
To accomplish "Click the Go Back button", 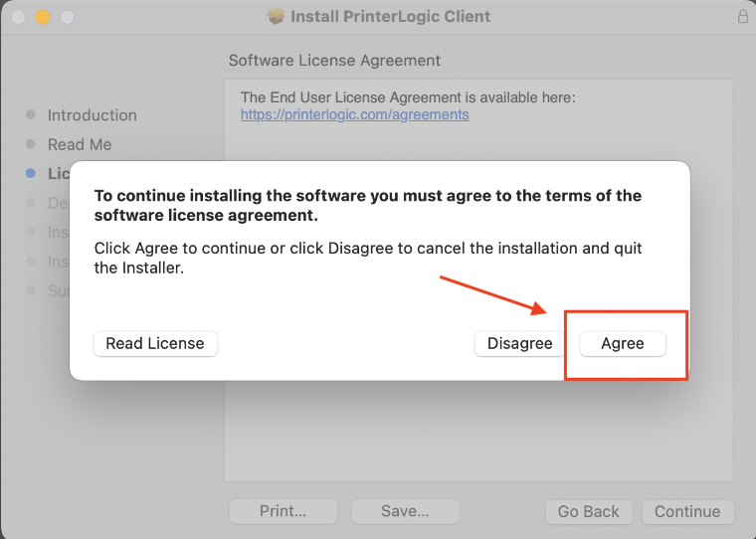I will pyautogui.click(x=588, y=511).
